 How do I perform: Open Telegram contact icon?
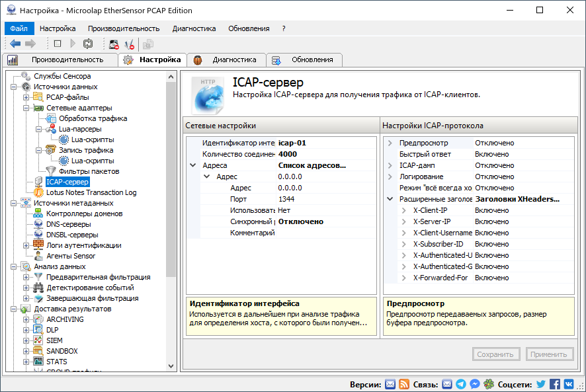click(x=462, y=383)
